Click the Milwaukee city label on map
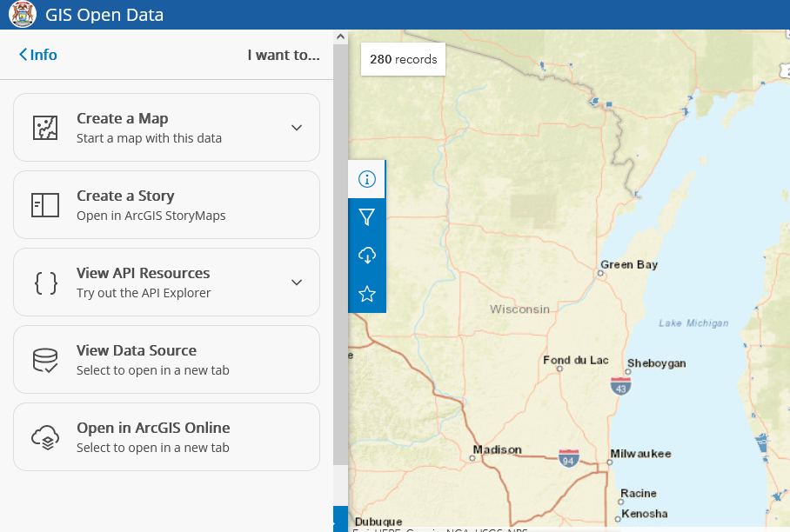Image resolution: width=790 pixels, height=532 pixels. [640, 454]
